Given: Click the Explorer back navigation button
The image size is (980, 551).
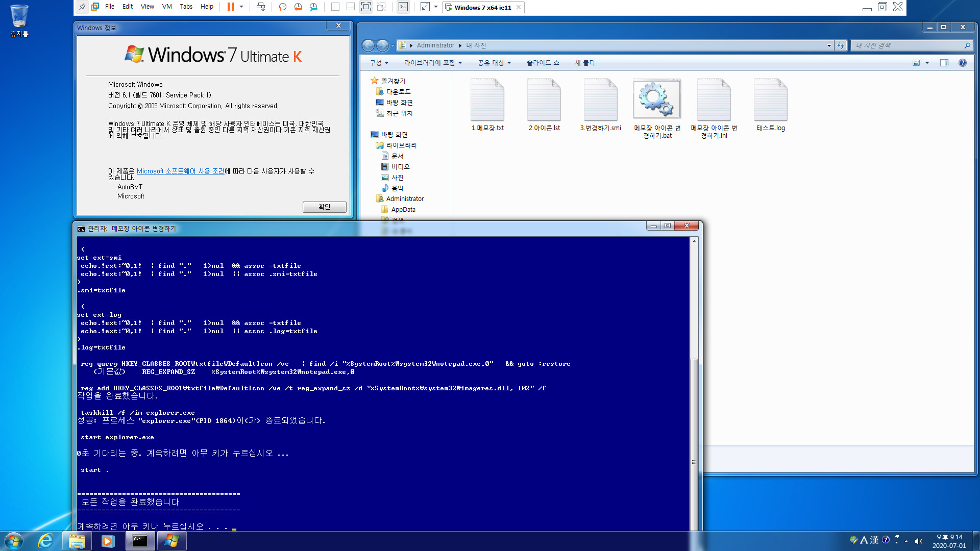Looking at the screenshot, I should (368, 45).
